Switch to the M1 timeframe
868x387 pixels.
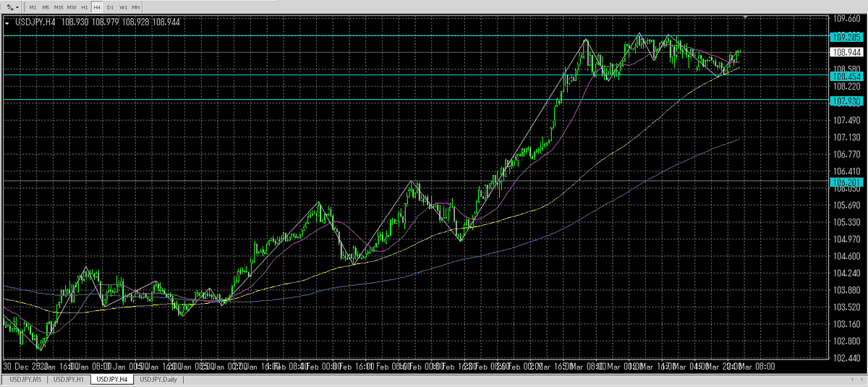point(33,7)
